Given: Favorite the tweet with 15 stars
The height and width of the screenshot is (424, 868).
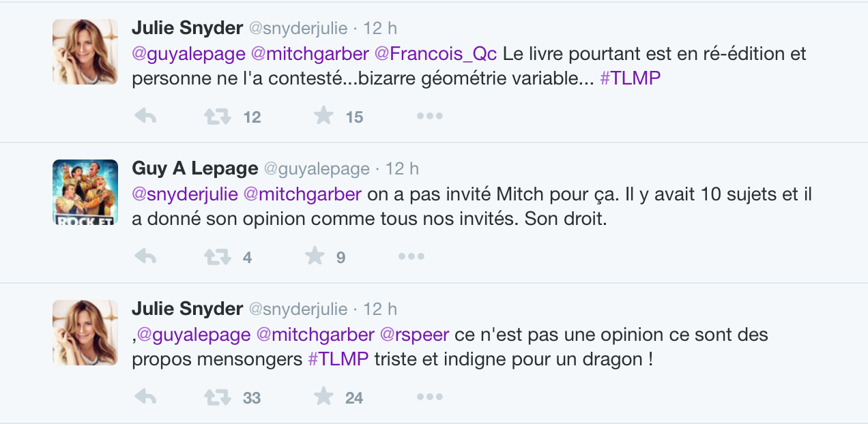Looking at the screenshot, I should pos(323,116).
